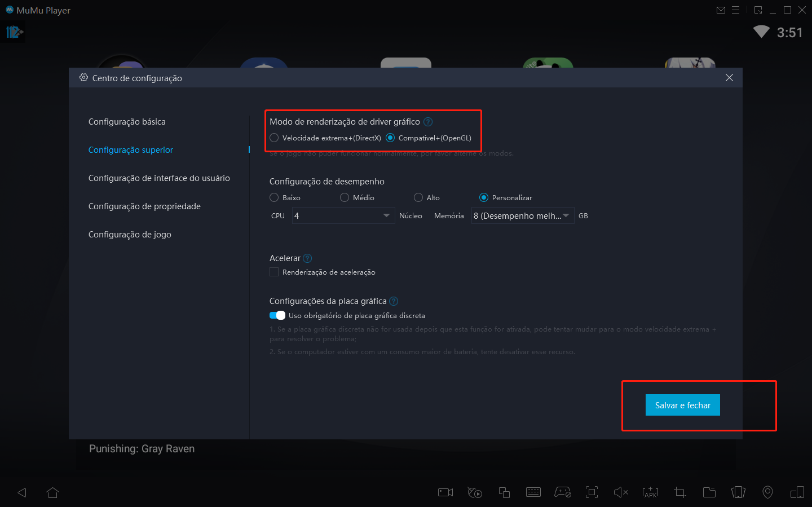The width and height of the screenshot is (812, 507).
Task: Open the GPS location tool
Action: tap(767, 492)
